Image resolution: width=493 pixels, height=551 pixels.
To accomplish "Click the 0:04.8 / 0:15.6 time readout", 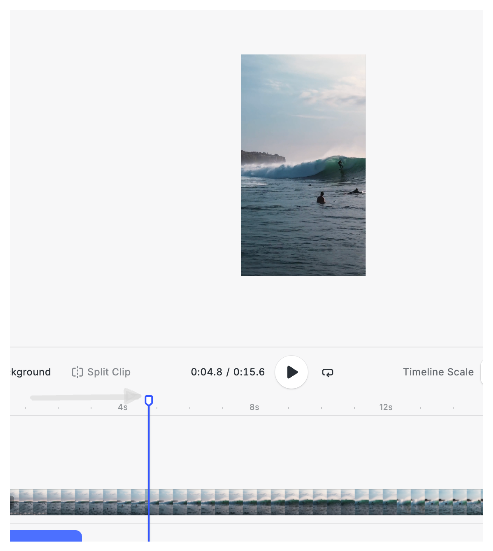I will [228, 372].
